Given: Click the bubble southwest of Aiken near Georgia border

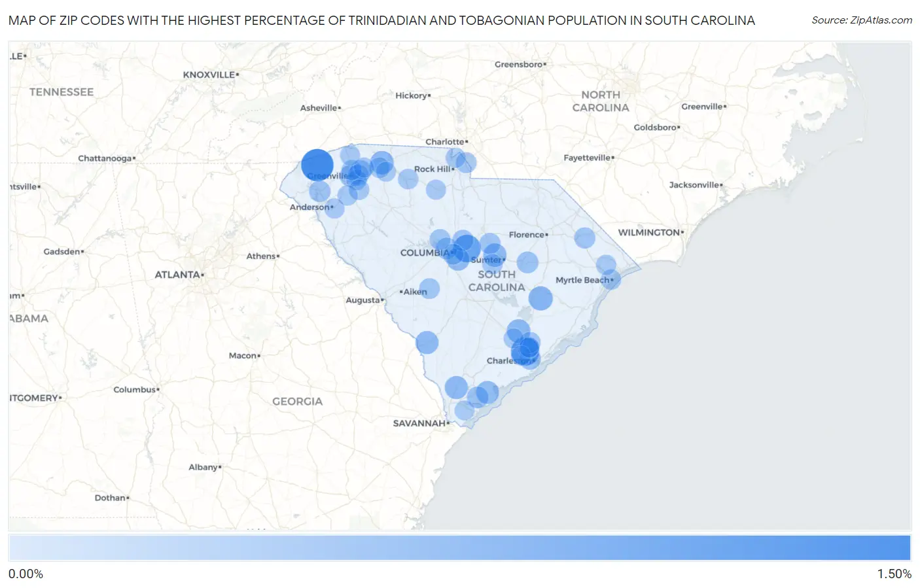Looking at the screenshot, I should tap(427, 342).
